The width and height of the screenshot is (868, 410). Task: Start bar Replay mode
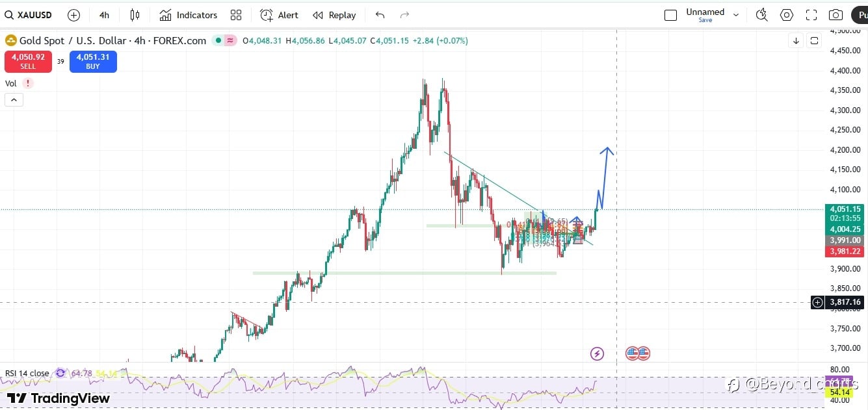pos(334,15)
